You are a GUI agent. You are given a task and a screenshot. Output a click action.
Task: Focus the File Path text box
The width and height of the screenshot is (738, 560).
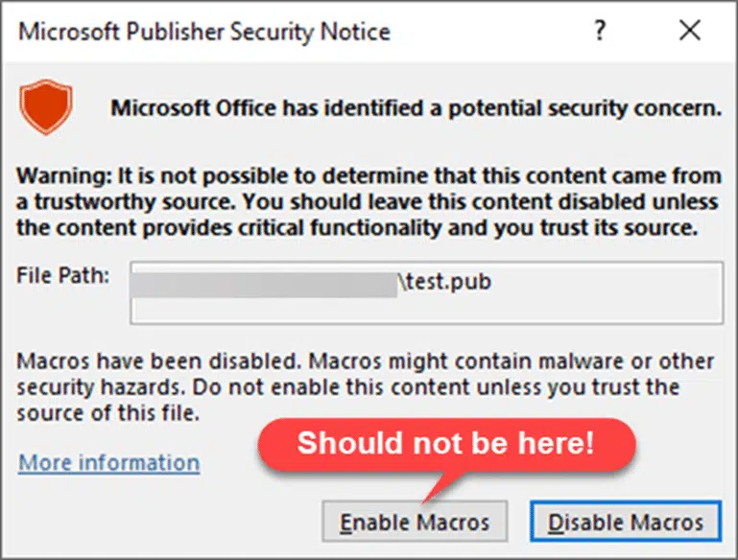[x=426, y=292]
